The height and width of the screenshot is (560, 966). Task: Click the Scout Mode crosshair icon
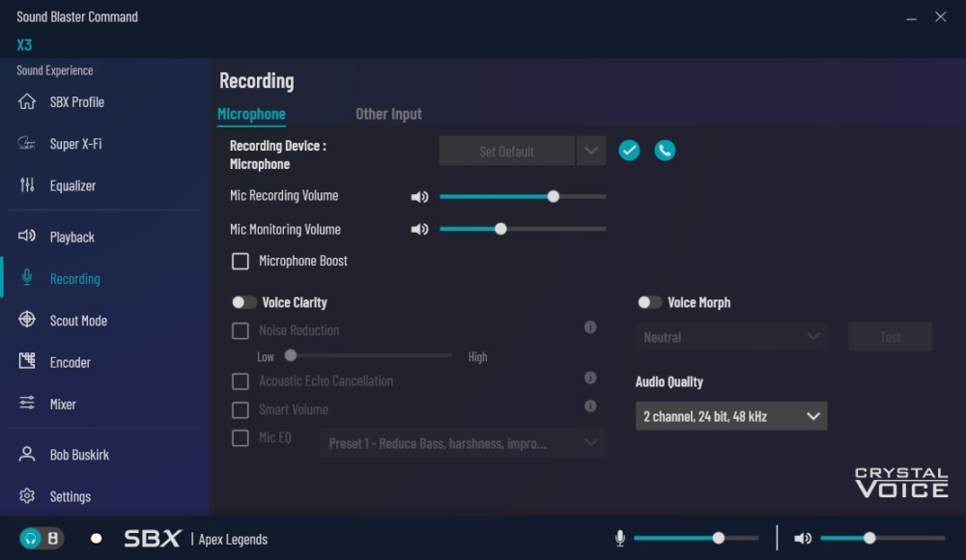tap(26, 320)
